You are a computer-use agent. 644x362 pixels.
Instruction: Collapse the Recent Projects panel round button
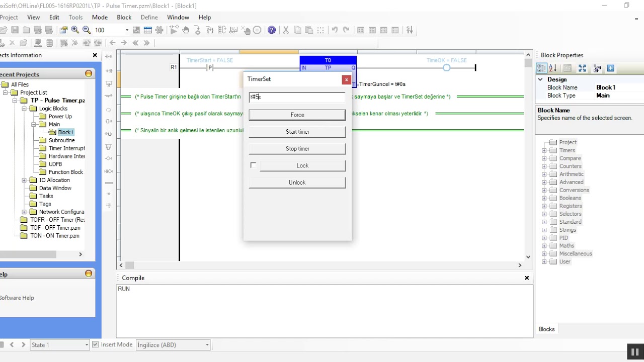click(89, 73)
